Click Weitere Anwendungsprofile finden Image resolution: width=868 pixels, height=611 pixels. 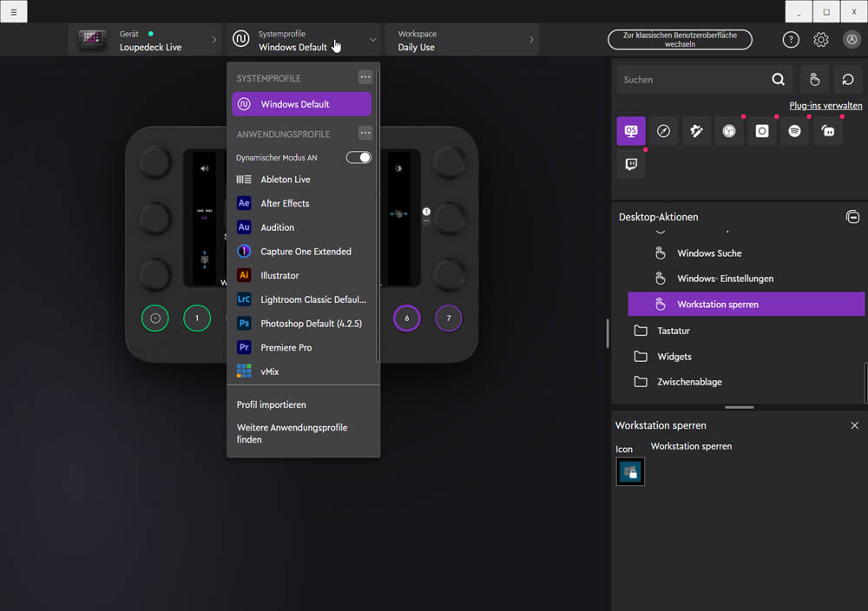pyautogui.click(x=292, y=433)
